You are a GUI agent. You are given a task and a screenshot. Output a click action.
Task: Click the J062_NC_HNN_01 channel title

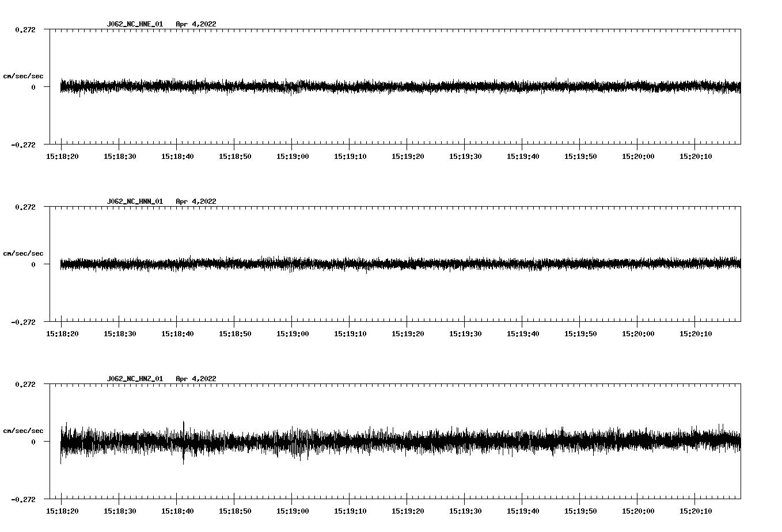pos(135,202)
